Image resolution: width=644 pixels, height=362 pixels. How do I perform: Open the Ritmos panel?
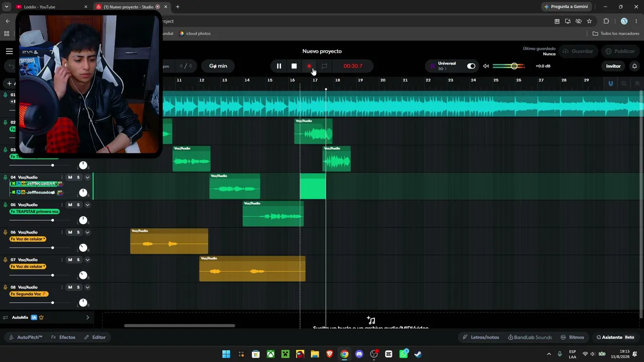pyautogui.click(x=573, y=337)
